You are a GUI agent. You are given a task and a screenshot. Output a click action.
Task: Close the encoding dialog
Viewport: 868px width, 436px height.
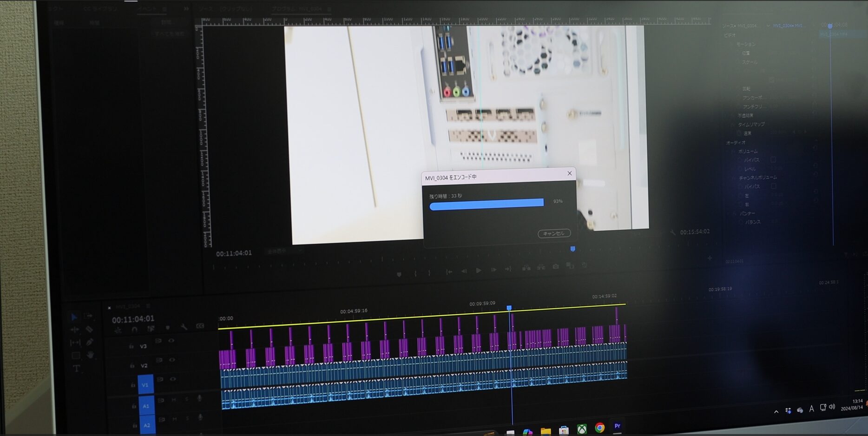pos(569,173)
